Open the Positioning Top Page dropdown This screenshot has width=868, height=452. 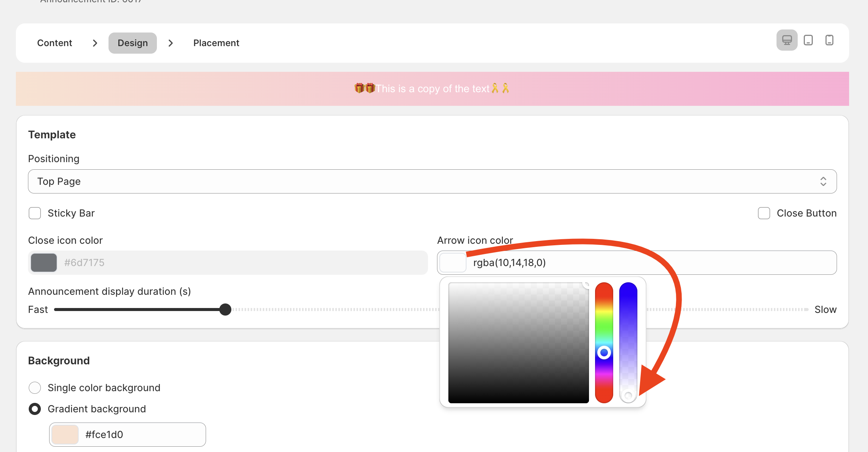click(432, 181)
